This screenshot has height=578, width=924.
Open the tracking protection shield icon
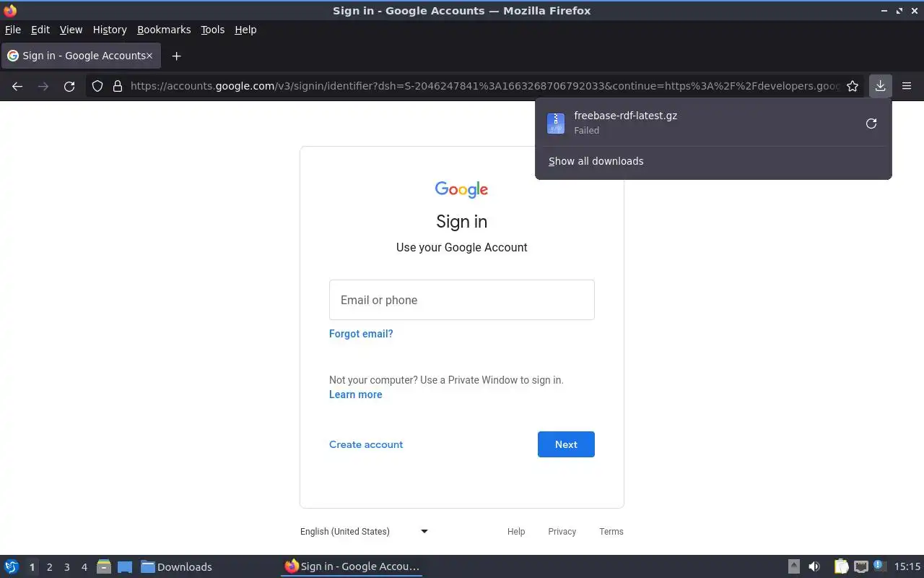pyautogui.click(x=97, y=86)
